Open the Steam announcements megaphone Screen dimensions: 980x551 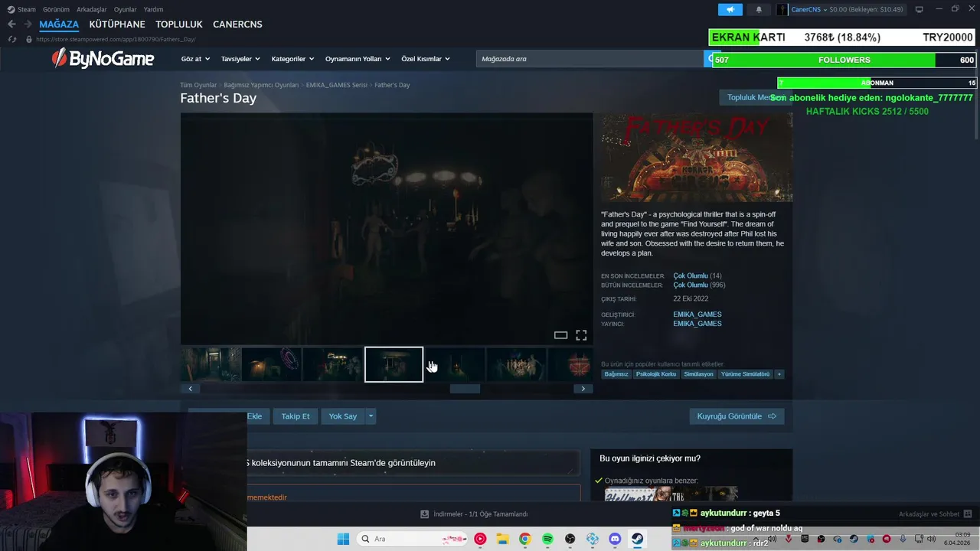730,9
